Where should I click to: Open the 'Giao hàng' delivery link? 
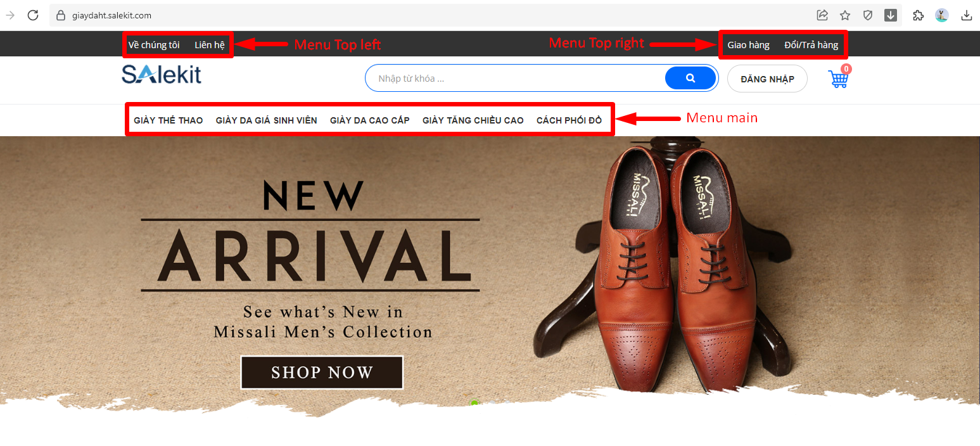click(748, 45)
